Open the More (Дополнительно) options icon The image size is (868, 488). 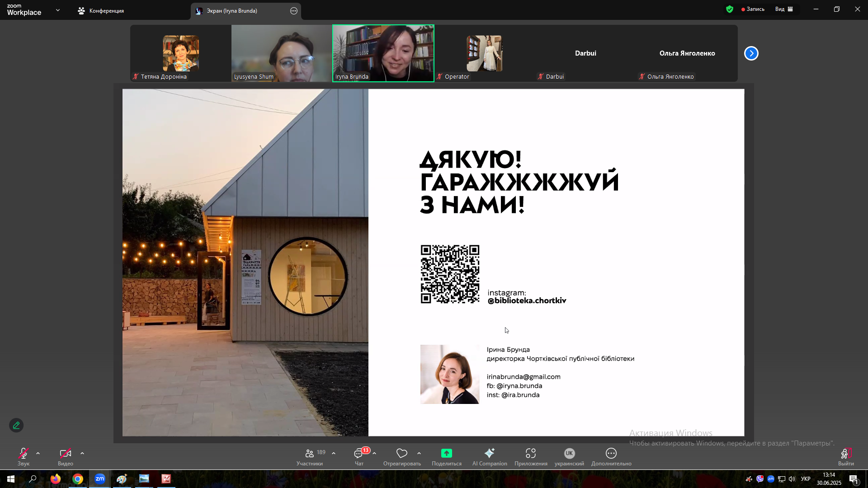tap(611, 453)
